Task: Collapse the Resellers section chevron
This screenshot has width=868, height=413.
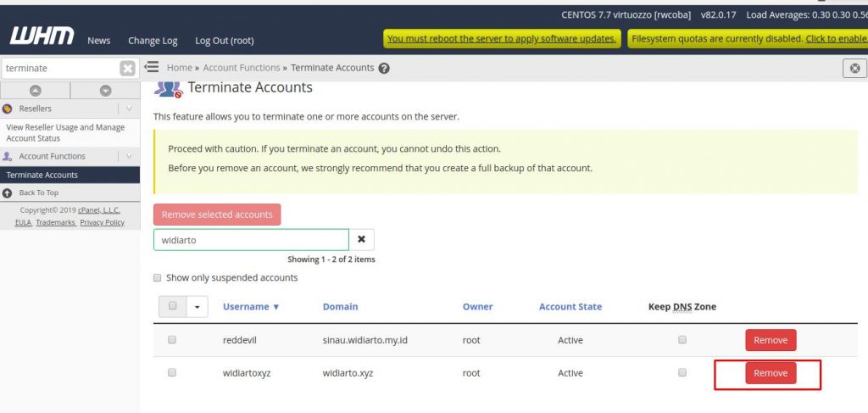Action: (x=129, y=109)
